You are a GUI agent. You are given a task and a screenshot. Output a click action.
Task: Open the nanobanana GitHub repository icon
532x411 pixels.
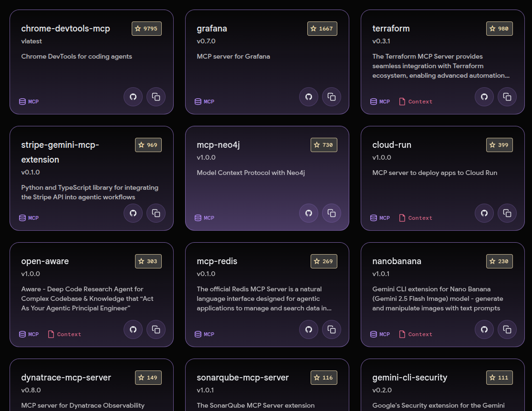point(484,329)
